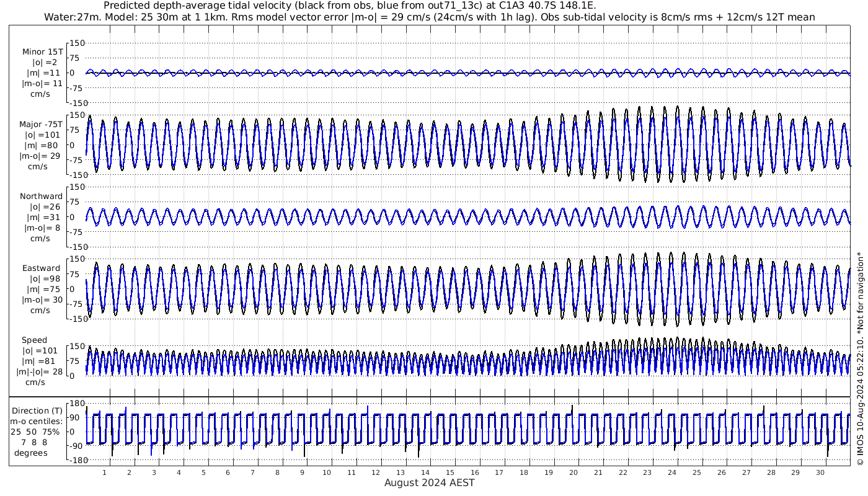Screen dimensions: 868x496
Task: Click the 'm-o centiles:' label
Action: click(x=37, y=421)
